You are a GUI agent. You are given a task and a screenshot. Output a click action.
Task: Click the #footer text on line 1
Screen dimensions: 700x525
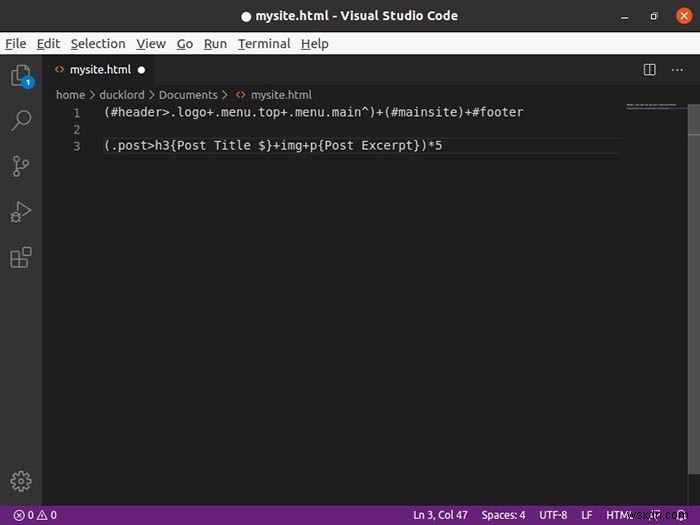pyautogui.click(x=497, y=112)
